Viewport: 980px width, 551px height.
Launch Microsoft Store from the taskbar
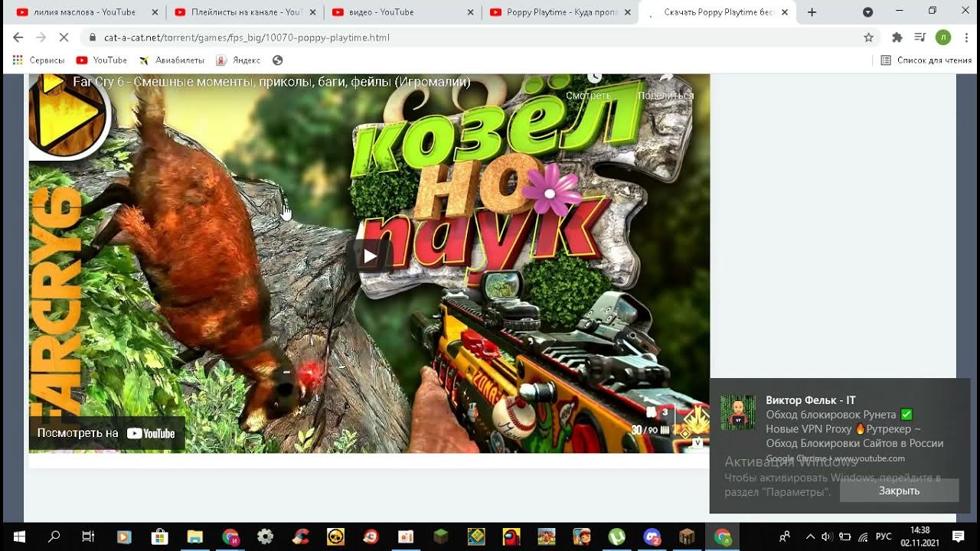[159, 536]
